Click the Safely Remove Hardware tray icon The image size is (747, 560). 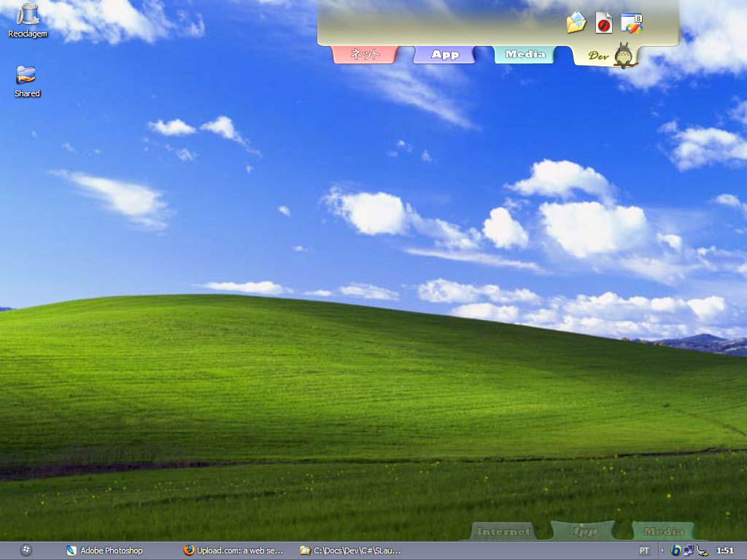click(x=702, y=551)
